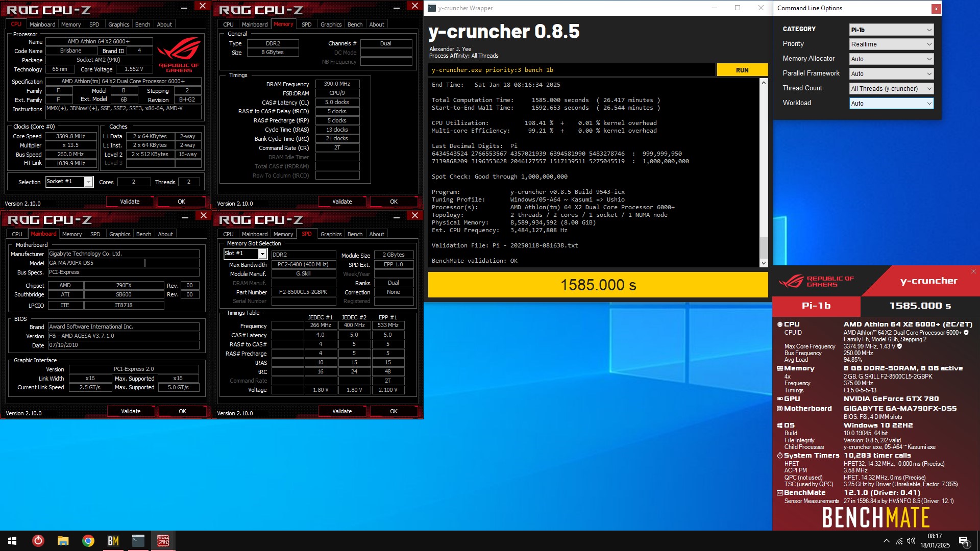Click the System Timers clock icon
Viewport: 980px width, 551px height.
(x=779, y=456)
